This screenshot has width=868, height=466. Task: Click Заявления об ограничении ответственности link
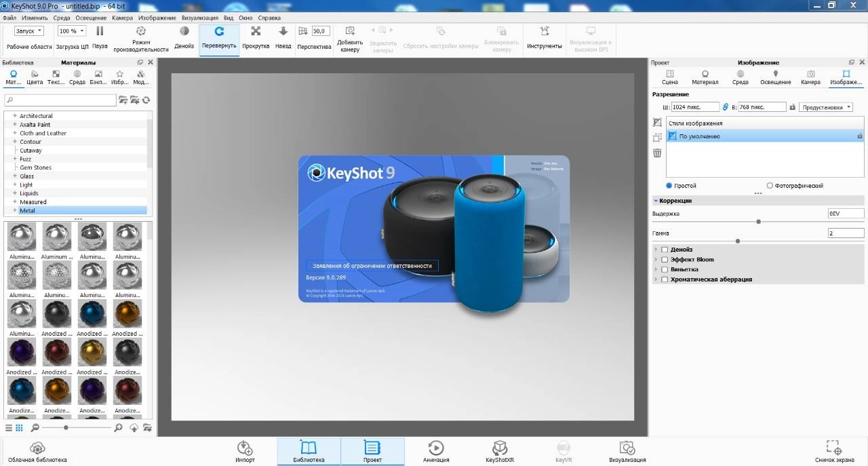(x=372, y=266)
